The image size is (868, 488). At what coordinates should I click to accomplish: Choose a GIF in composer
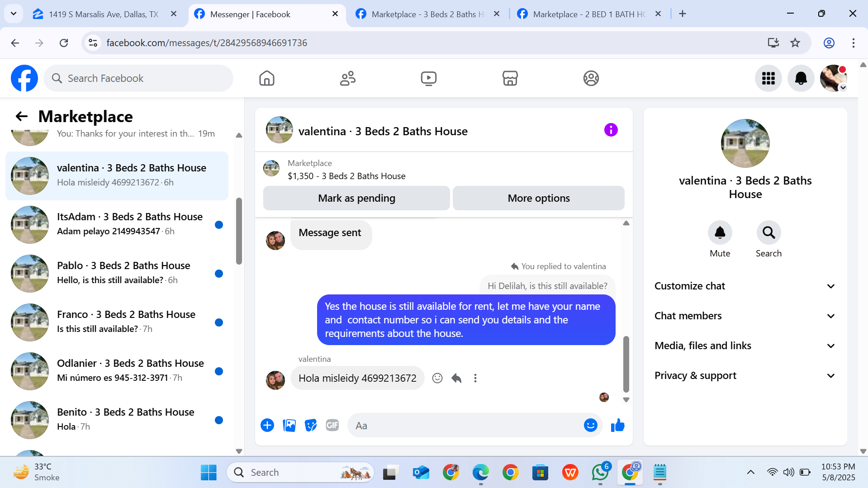332,425
